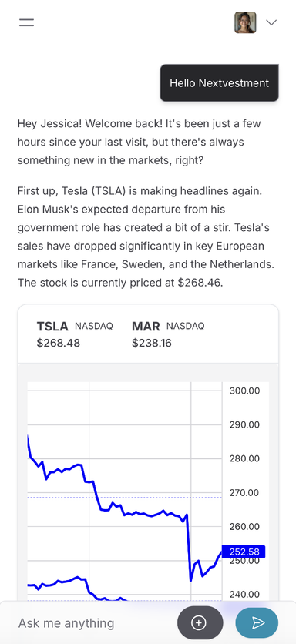The image size is (296, 644).
Task: Click the TSLA price $268.48
Action: 59,343
